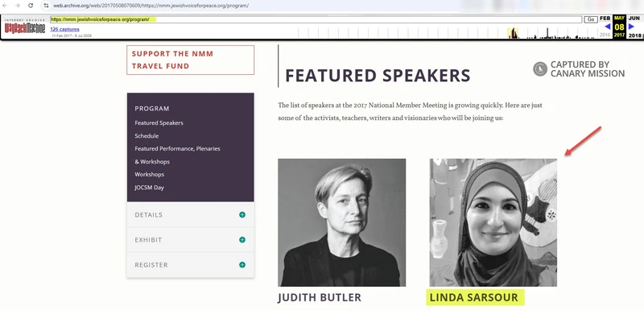Click the Wayback Machine logo

[x=25, y=27]
